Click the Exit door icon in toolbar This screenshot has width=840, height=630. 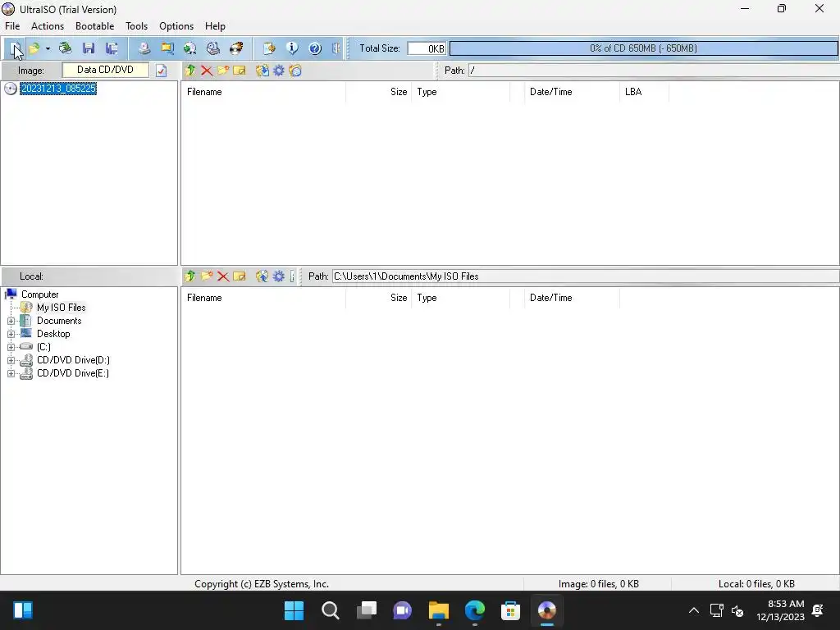[336, 48]
